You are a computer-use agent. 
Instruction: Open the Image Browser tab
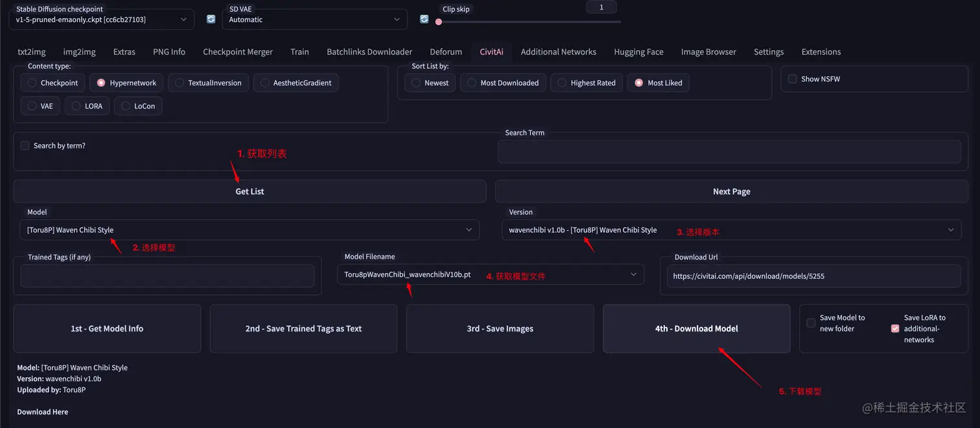(x=708, y=52)
